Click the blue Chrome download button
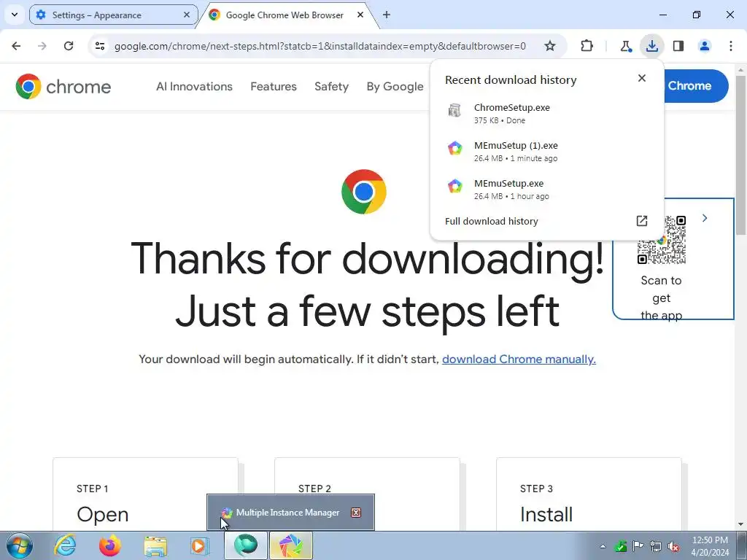The image size is (747, 560). pos(696,86)
